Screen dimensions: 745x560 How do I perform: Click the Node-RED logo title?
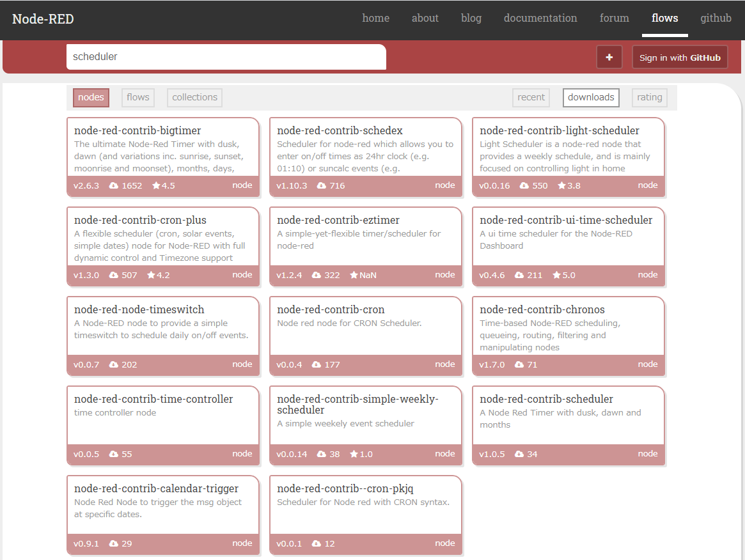click(43, 19)
